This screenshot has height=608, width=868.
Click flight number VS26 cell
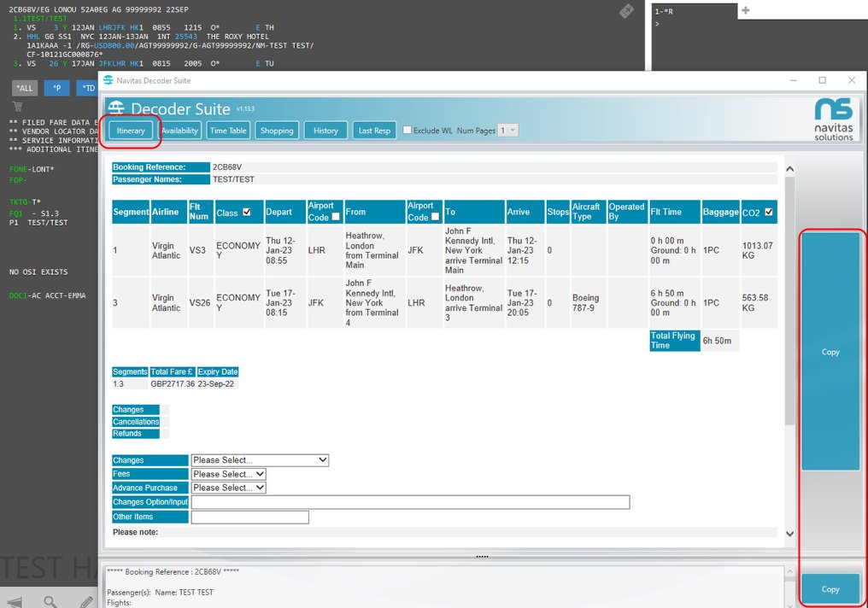tap(200, 302)
